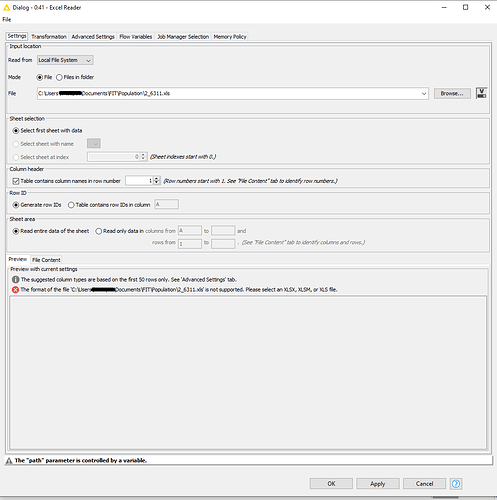Switch to the Flow Variables tab
The width and height of the screenshot is (497, 500).
tap(136, 37)
